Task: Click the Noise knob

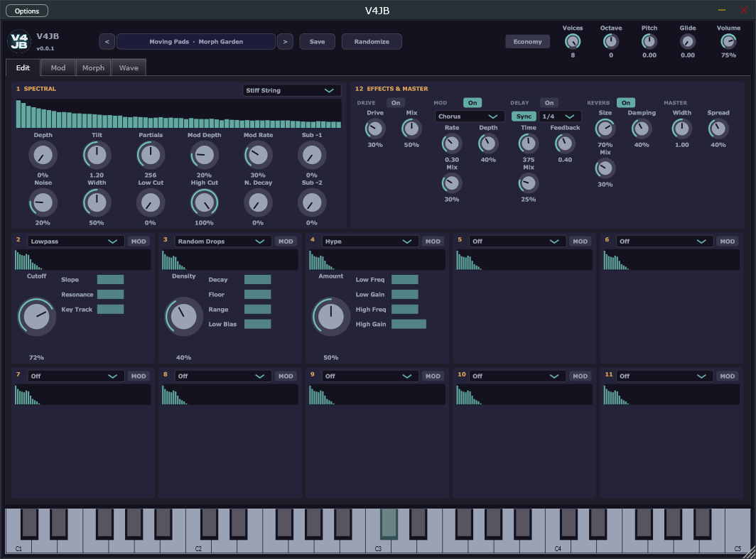Action: (x=43, y=203)
